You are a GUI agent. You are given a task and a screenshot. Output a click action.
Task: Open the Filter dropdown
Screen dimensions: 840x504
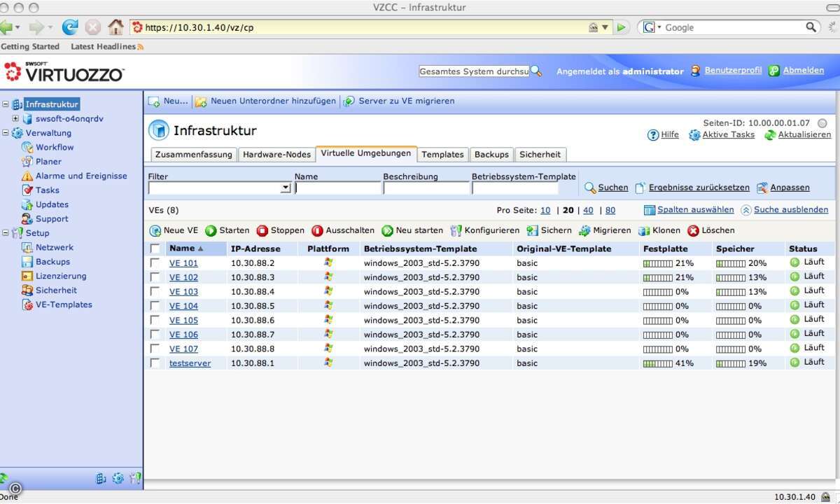point(285,188)
